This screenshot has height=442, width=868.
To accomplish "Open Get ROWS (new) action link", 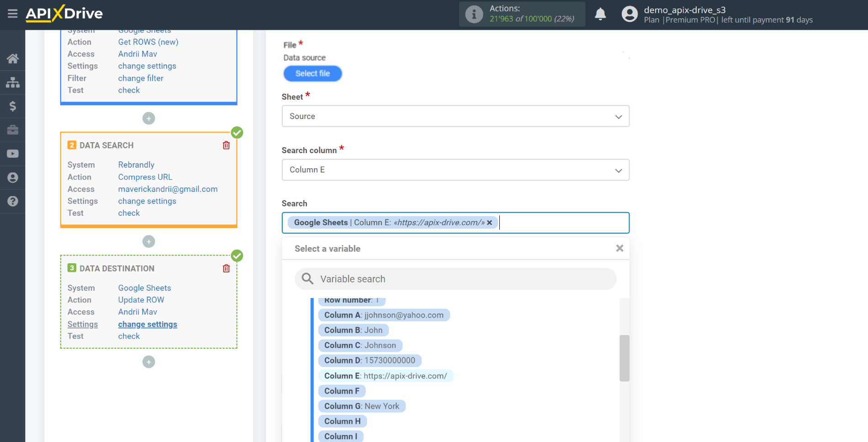I will tap(148, 42).
